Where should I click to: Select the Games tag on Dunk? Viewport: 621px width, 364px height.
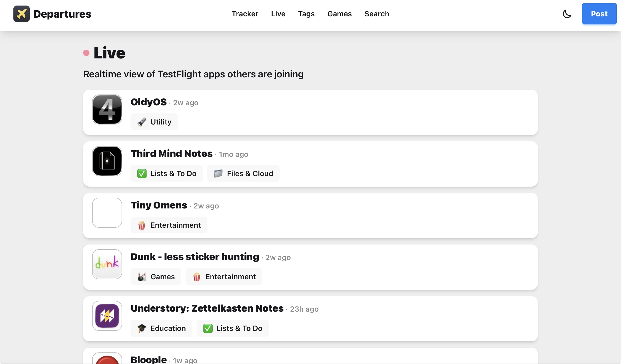point(156,277)
